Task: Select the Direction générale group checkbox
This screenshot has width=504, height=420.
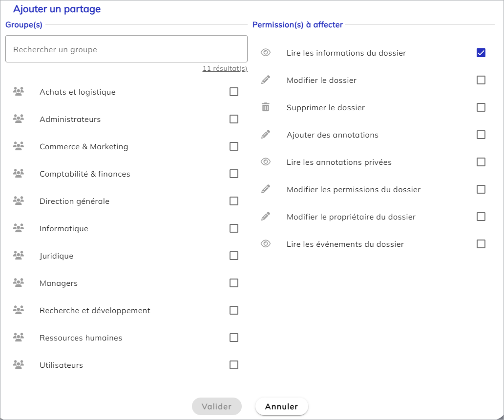Action: tap(234, 201)
